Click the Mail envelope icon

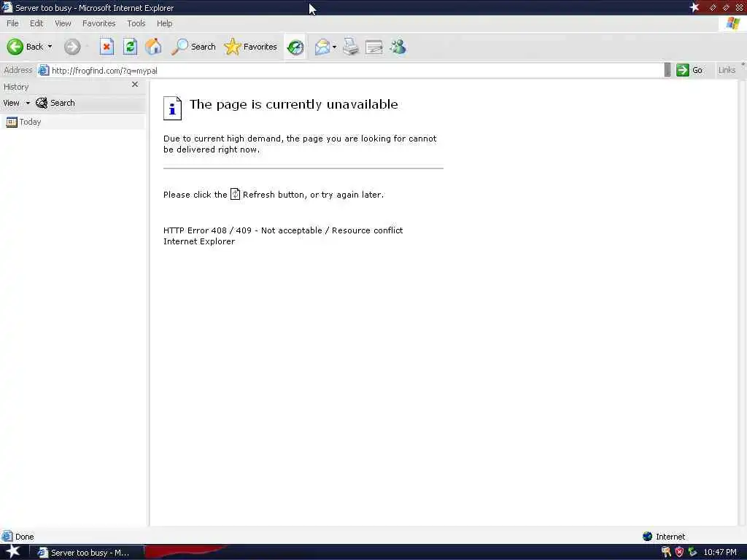pos(322,47)
